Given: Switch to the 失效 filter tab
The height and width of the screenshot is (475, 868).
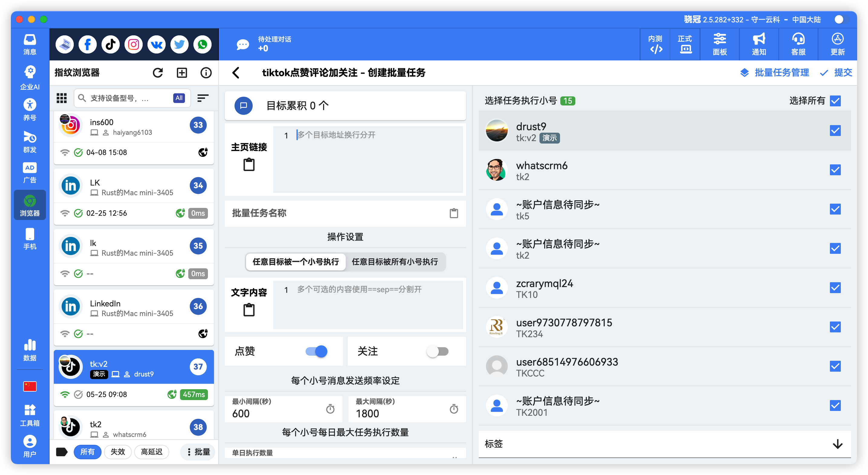Looking at the screenshot, I should click(x=118, y=452).
